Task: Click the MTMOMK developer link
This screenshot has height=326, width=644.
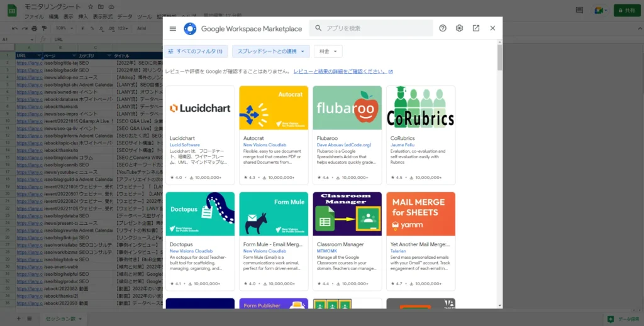Action: (326, 251)
